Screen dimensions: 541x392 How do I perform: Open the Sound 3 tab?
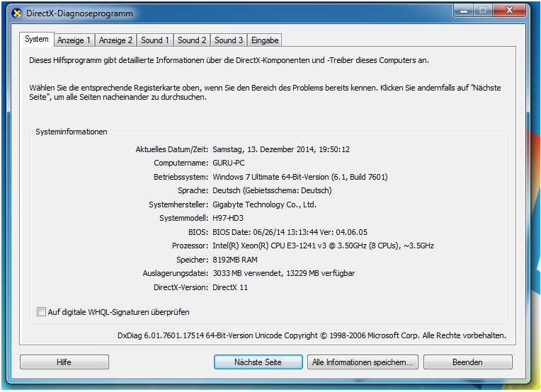coord(229,40)
